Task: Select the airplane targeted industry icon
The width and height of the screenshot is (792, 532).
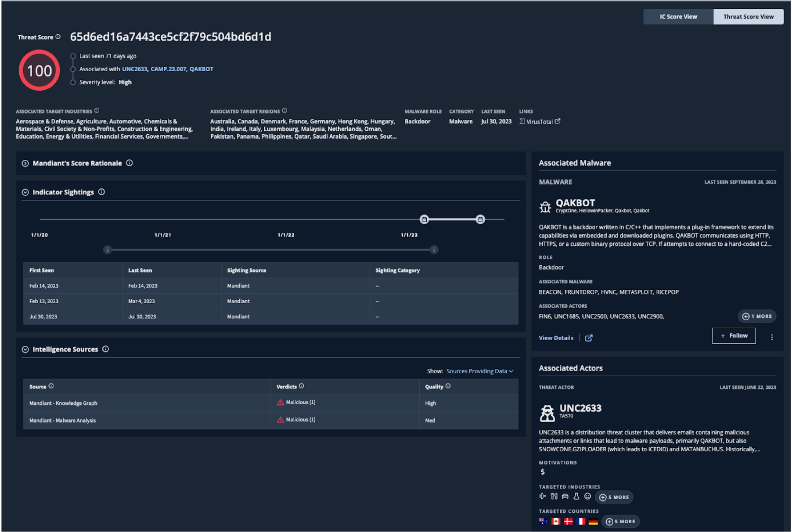Action: click(x=543, y=496)
